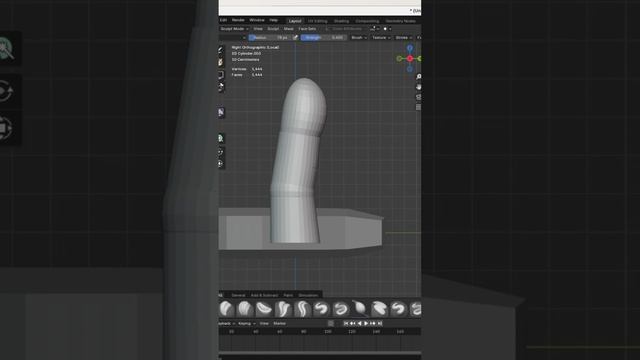Switch to the Layout workspace tab
The image size is (640, 360).
point(295,21)
